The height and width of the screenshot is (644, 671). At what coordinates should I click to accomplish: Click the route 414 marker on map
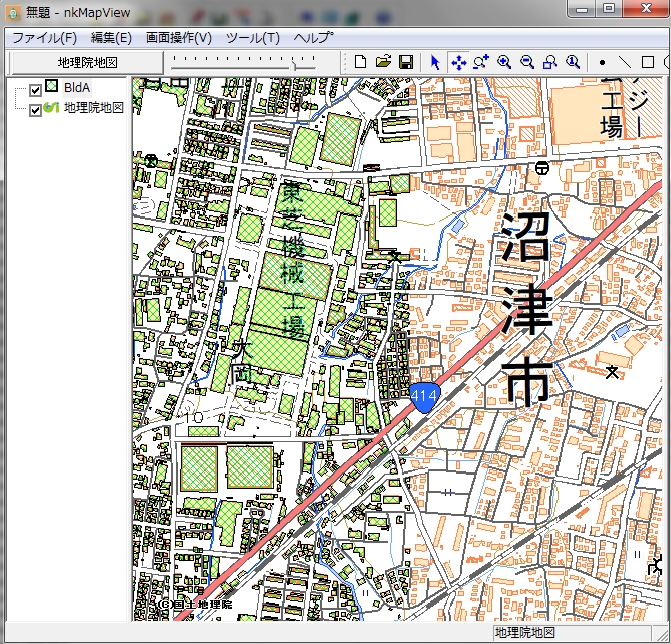[x=422, y=396]
